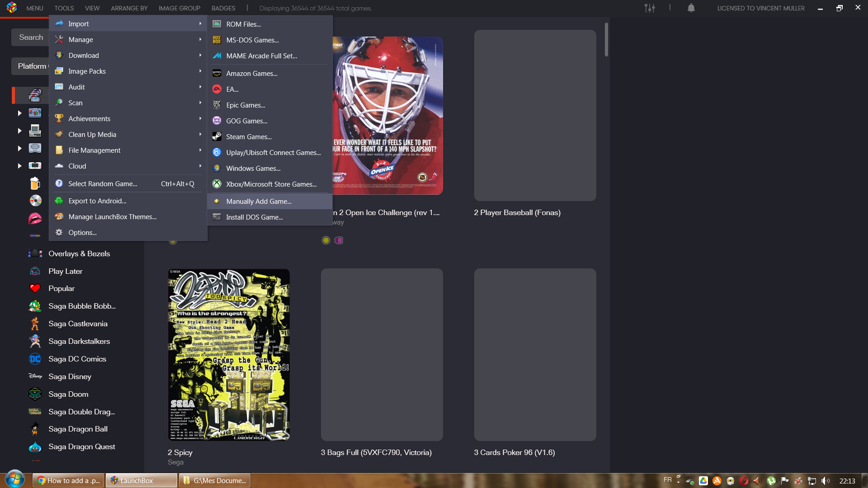Click the Saga Disney logo icon
The width and height of the screenshot is (868, 488).
coord(35,376)
